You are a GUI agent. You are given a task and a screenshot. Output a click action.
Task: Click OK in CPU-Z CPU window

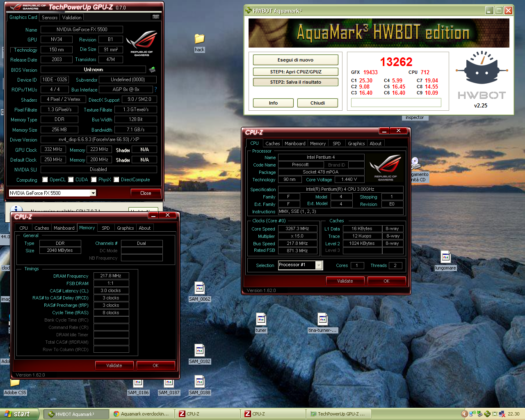pyautogui.click(x=386, y=281)
